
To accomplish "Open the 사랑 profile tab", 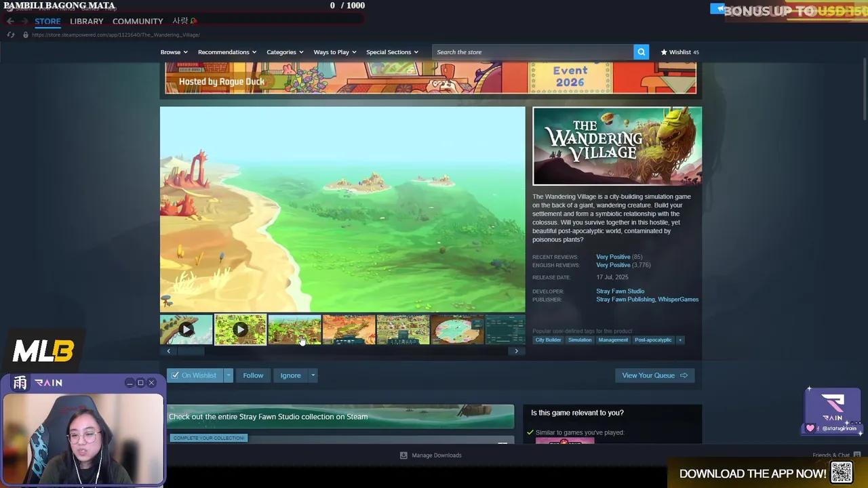I will click(x=183, y=21).
